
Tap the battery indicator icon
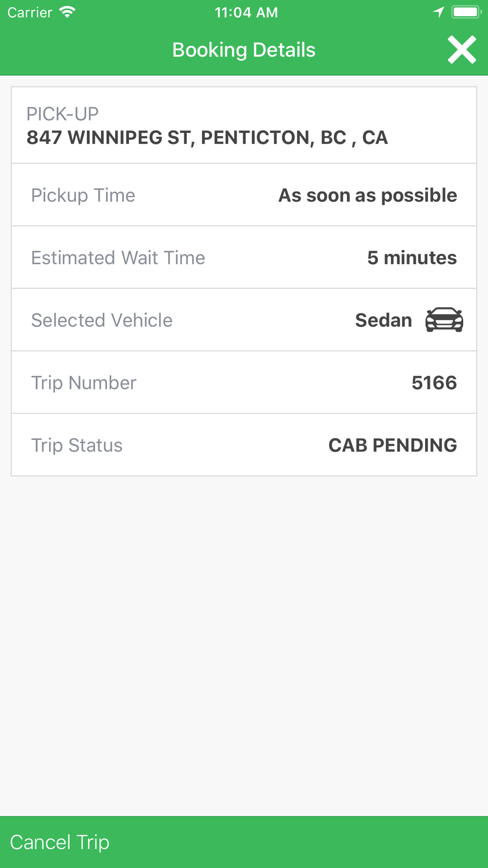[466, 12]
